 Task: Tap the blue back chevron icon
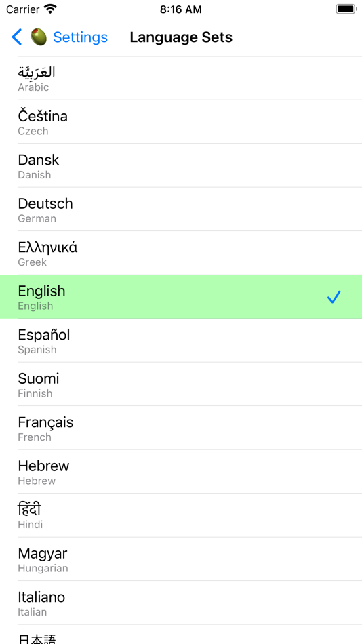(16, 37)
